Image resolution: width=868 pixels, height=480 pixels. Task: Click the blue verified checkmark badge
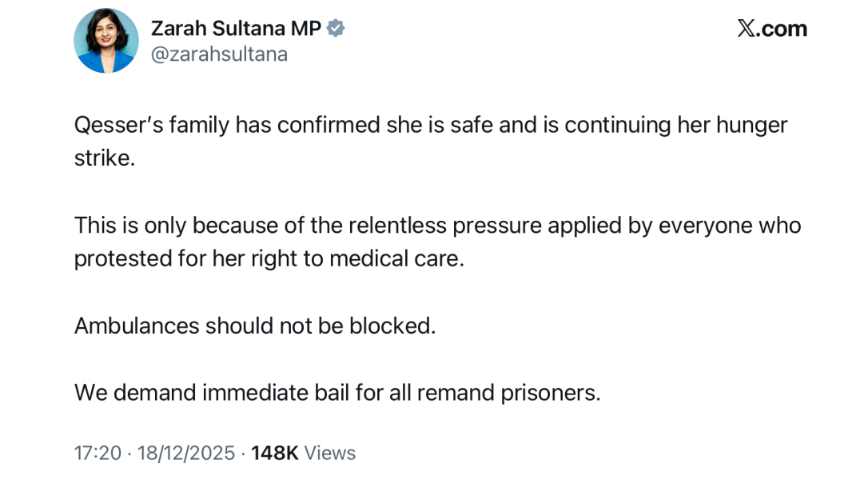(x=336, y=28)
